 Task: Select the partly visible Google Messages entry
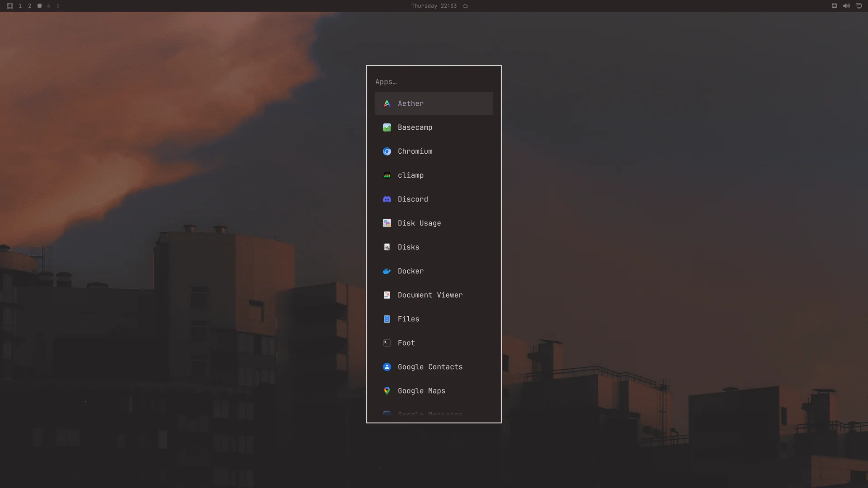[434, 414]
